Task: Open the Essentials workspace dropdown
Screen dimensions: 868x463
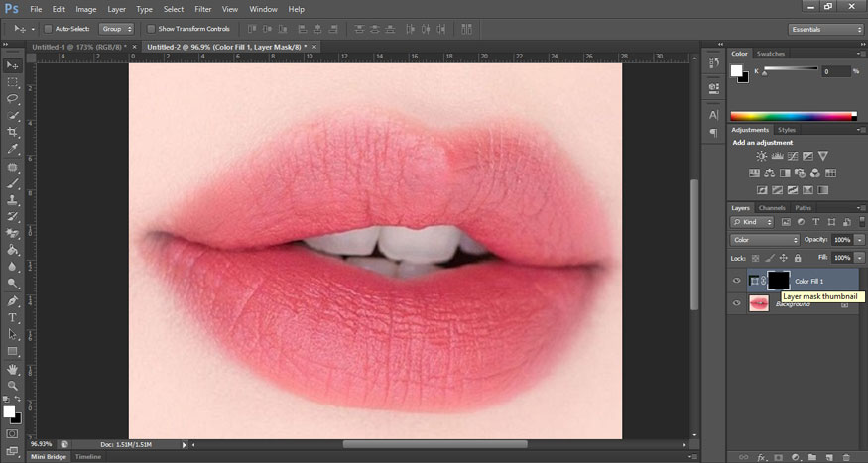Action: [x=826, y=29]
